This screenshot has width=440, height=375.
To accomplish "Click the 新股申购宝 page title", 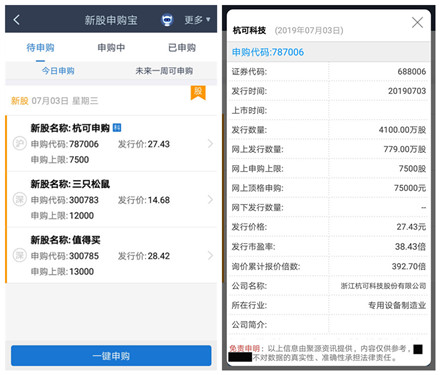I will point(111,20).
